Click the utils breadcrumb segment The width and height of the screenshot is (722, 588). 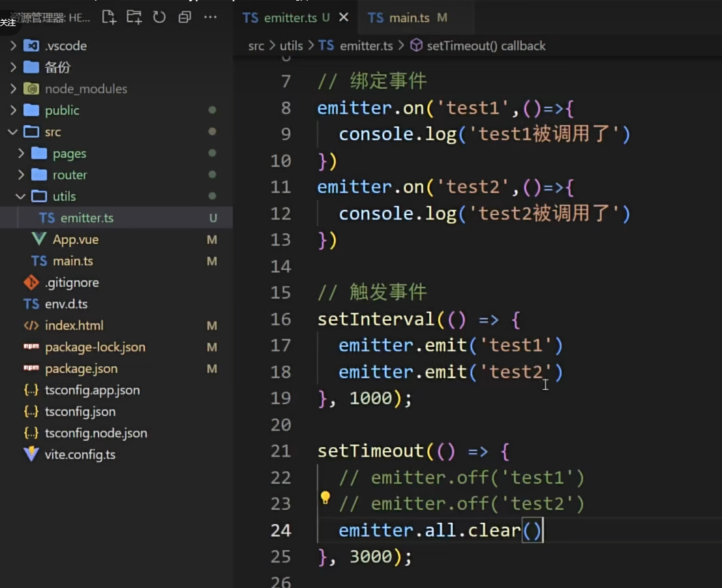coord(291,46)
